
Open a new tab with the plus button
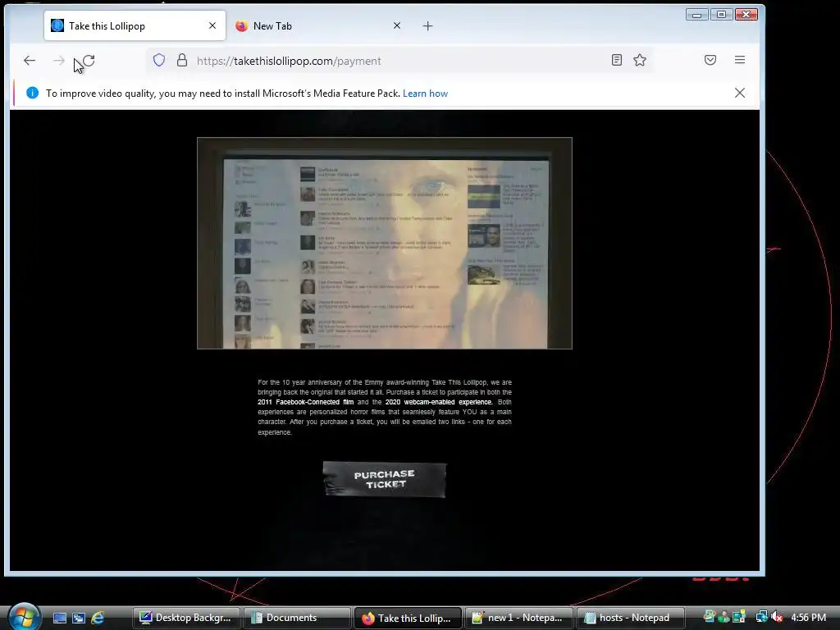click(x=427, y=25)
